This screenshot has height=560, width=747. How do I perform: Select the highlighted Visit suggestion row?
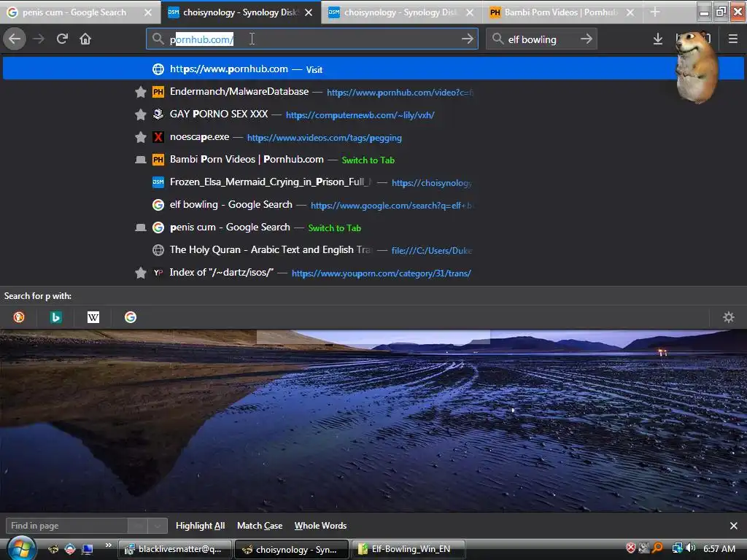coord(373,69)
